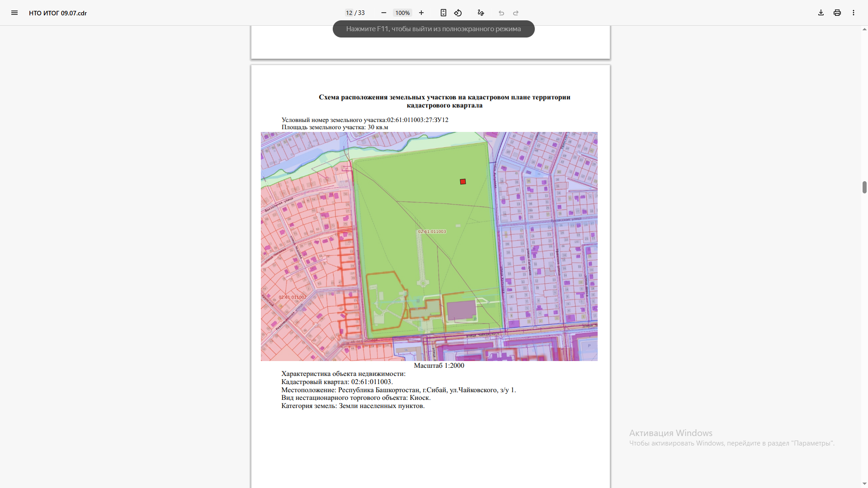Click the scrollbar down arrow
This screenshot has height=488, width=868.
point(864,484)
